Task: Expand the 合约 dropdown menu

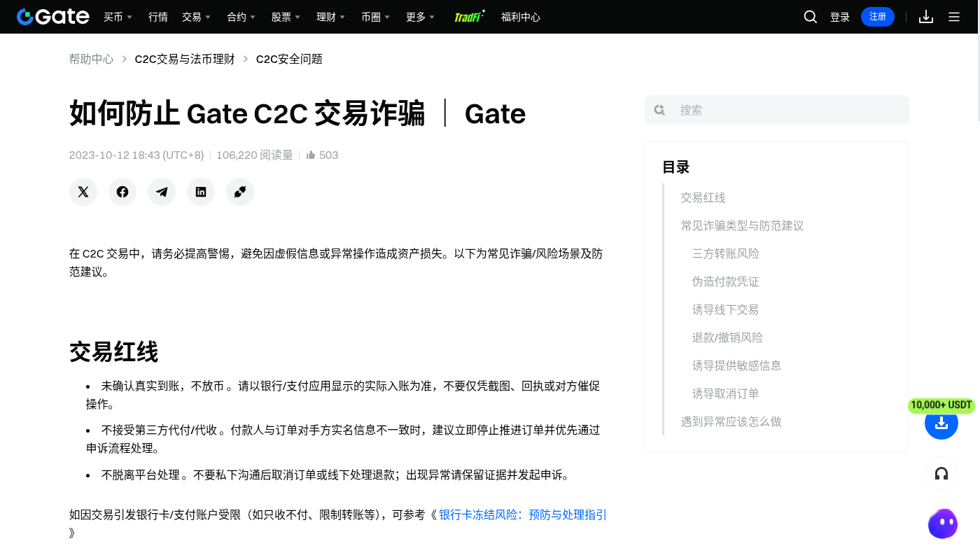Action: point(241,17)
